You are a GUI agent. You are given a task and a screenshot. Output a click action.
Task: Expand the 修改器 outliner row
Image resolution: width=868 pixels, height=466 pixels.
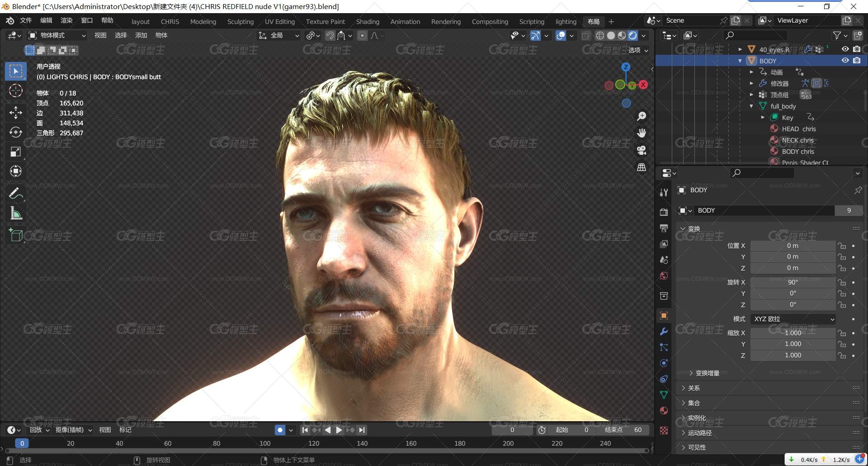(x=751, y=83)
